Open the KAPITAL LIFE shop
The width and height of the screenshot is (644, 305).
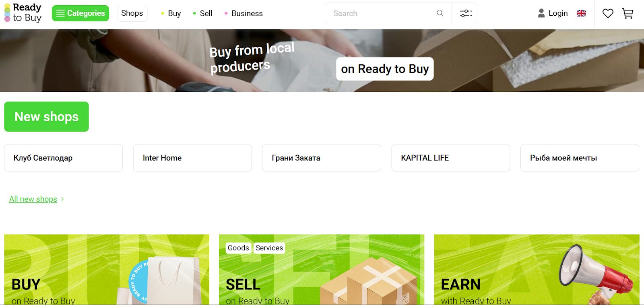451,158
